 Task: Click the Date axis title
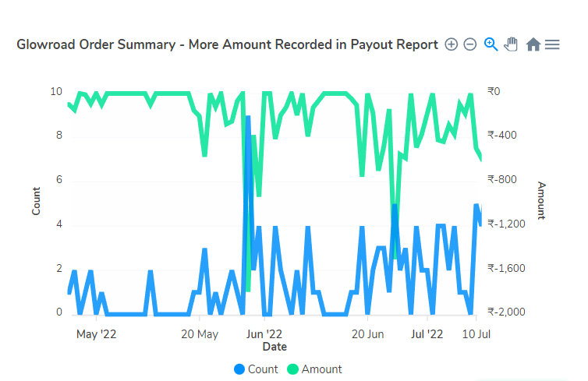point(275,347)
